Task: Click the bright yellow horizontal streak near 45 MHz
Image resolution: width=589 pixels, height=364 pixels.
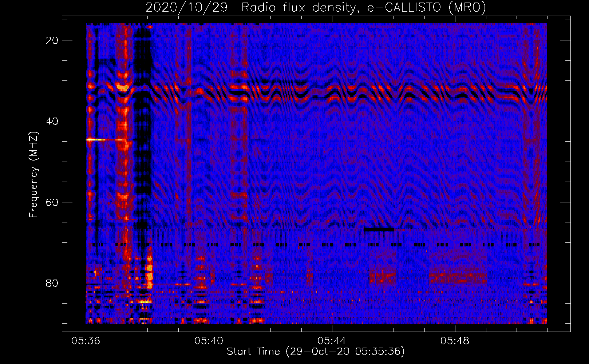Action: pyautogui.click(x=96, y=139)
